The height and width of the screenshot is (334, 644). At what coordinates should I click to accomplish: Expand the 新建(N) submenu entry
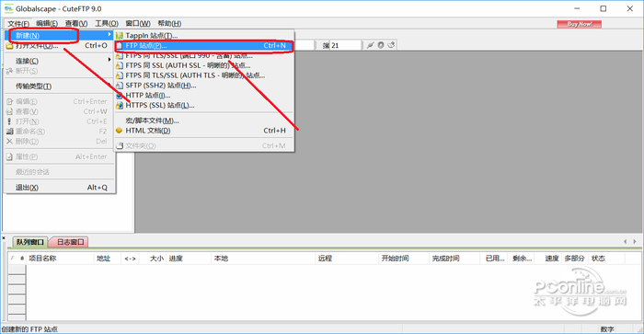(59, 35)
